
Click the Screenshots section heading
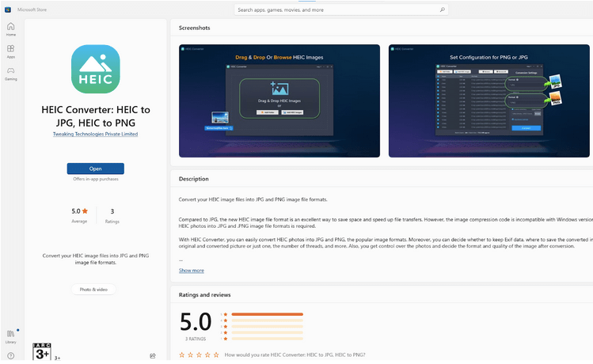tap(195, 28)
